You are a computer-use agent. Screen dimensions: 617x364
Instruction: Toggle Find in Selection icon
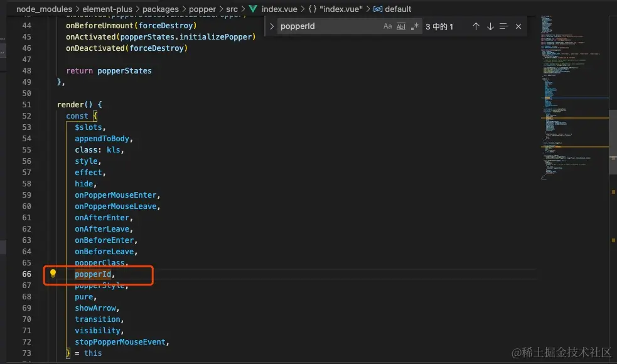pos(503,26)
